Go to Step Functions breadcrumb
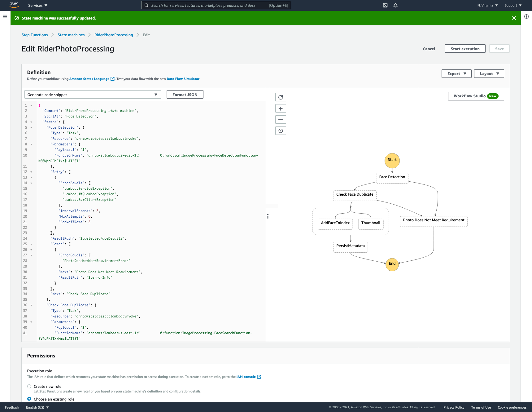Viewport: 532px width, 412px height. point(35,35)
